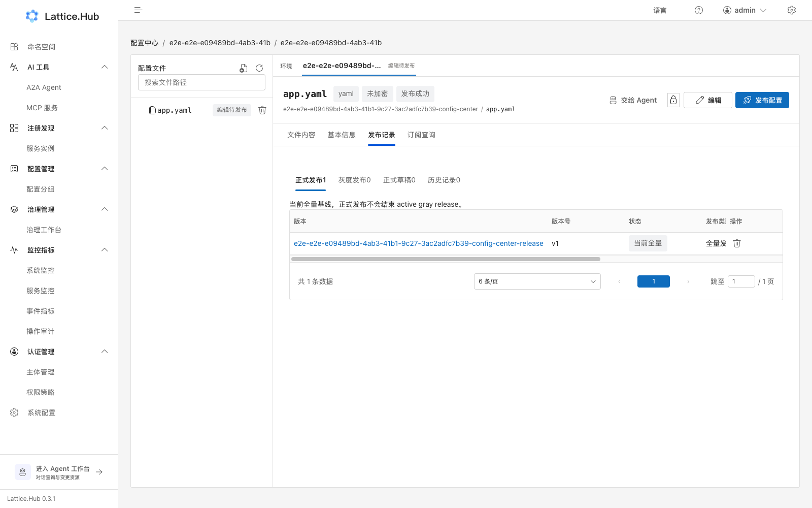This screenshot has height=508, width=812.
Task: Refresh the 配置文件 list
Action: (x=259, y=68)
